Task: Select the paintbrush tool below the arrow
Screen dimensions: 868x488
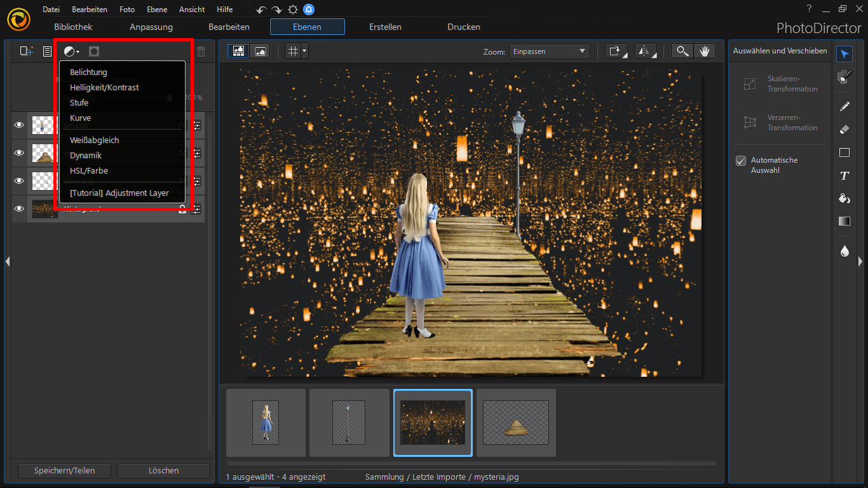Action: 844,77
